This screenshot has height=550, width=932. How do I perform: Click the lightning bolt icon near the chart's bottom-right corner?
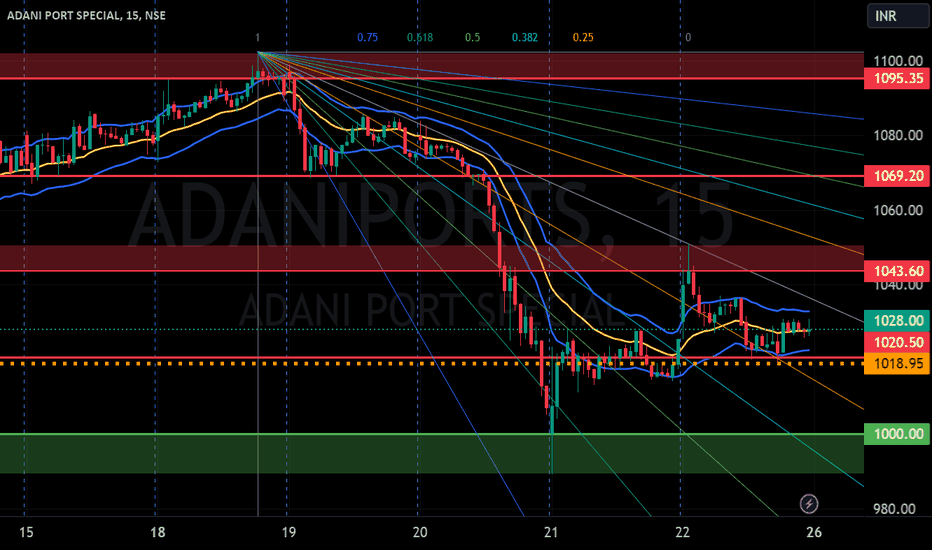(x=808, y=504)
